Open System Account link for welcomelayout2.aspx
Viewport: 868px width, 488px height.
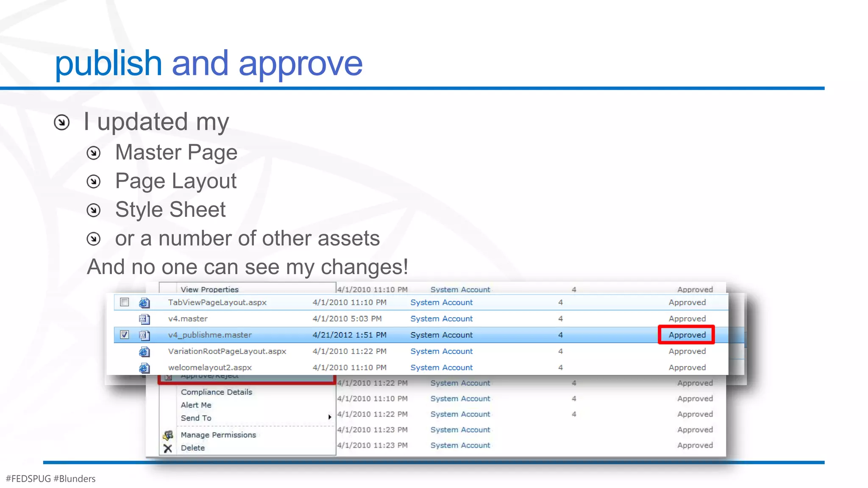[x=441, y=367]
